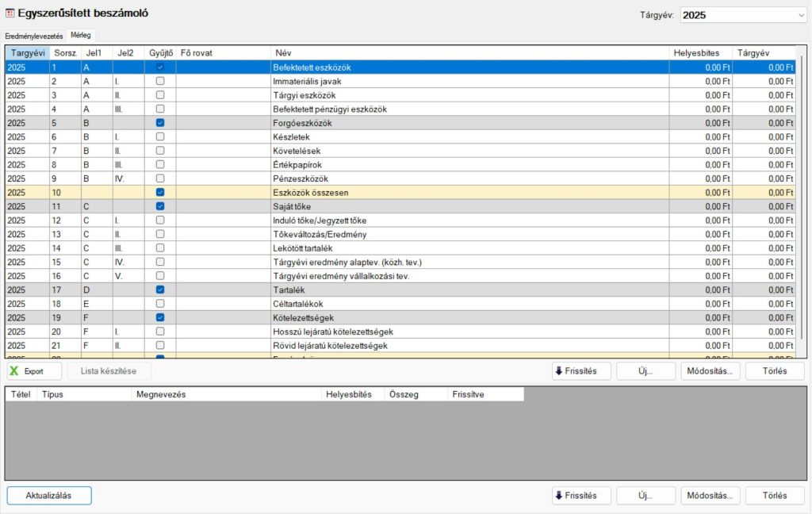Click the lower Törlés button
The height and width of the screenshot is (514, 812).
[774, 496]
